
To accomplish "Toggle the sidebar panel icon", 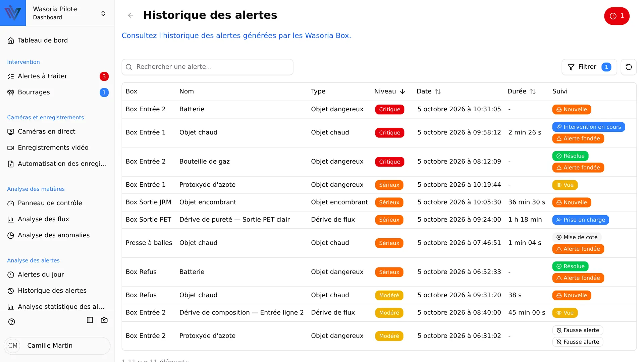I will coord(90,320).
